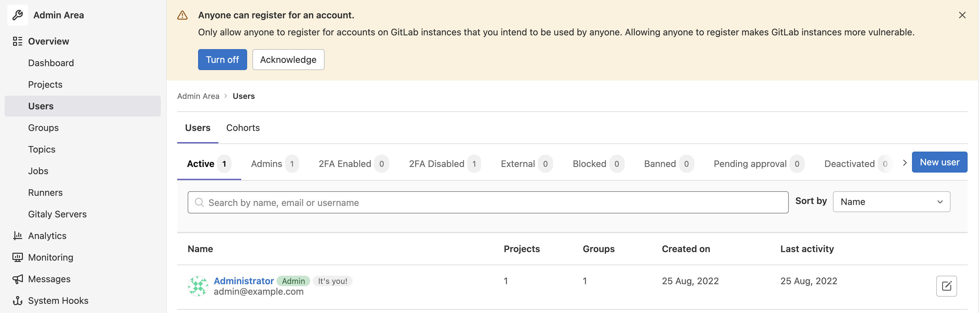Open Projects in the sidebar
This screenshot has width=980, height=313.
83,85
